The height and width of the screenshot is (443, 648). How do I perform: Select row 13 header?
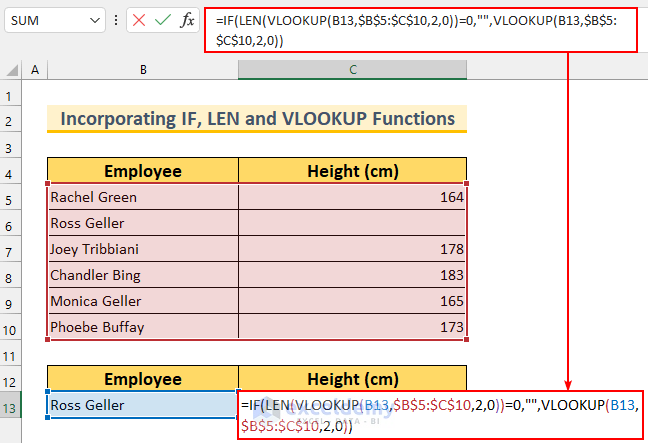click(x=10, y=405)
